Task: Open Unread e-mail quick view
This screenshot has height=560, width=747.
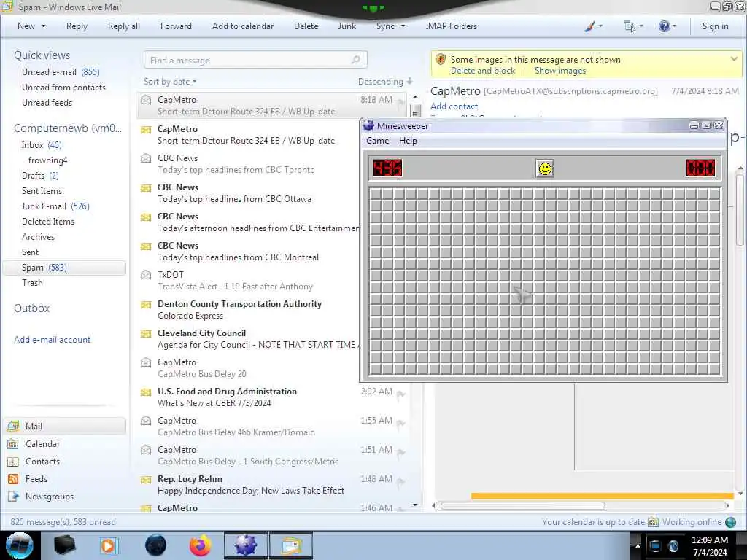Action: point(61,72)
